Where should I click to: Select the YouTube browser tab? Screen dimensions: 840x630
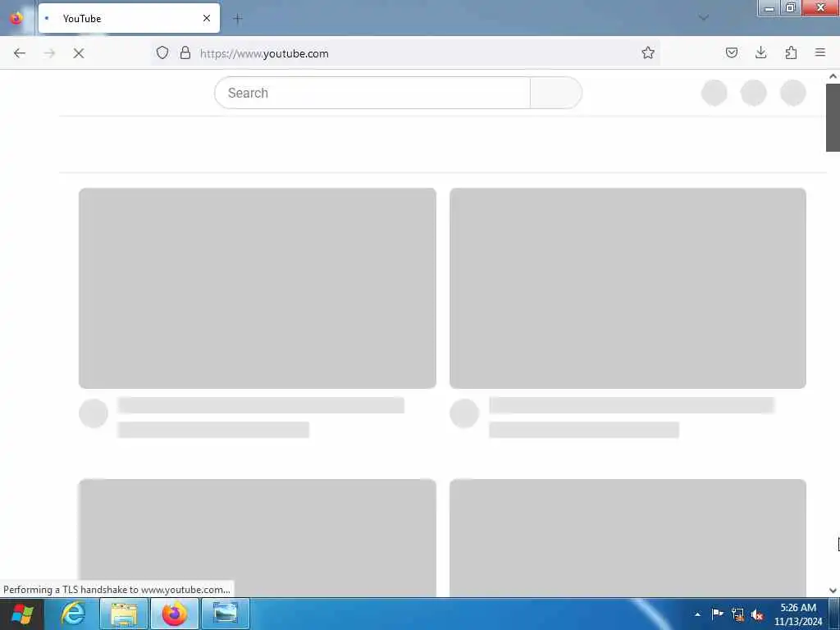point(129,18)
